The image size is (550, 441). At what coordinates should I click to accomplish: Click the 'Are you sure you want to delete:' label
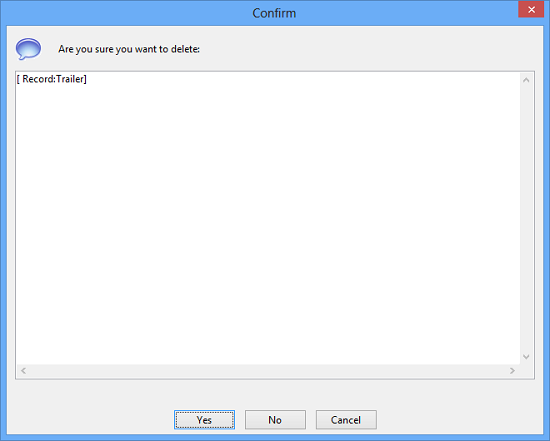pyautogui.click(x=129, y=49)
